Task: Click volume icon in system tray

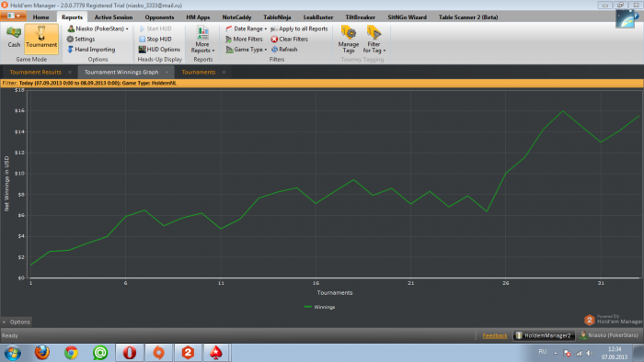Action: [x=590, y=353]
